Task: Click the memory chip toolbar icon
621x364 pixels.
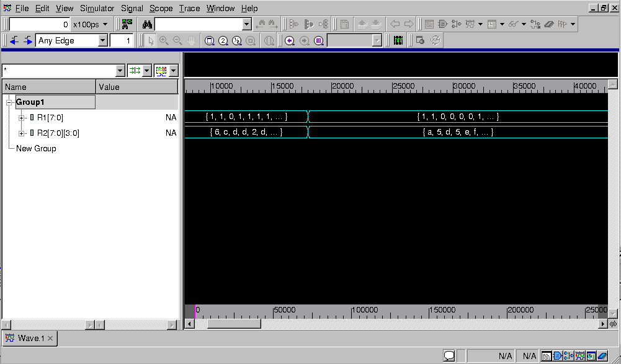Action: pos(549,24)
